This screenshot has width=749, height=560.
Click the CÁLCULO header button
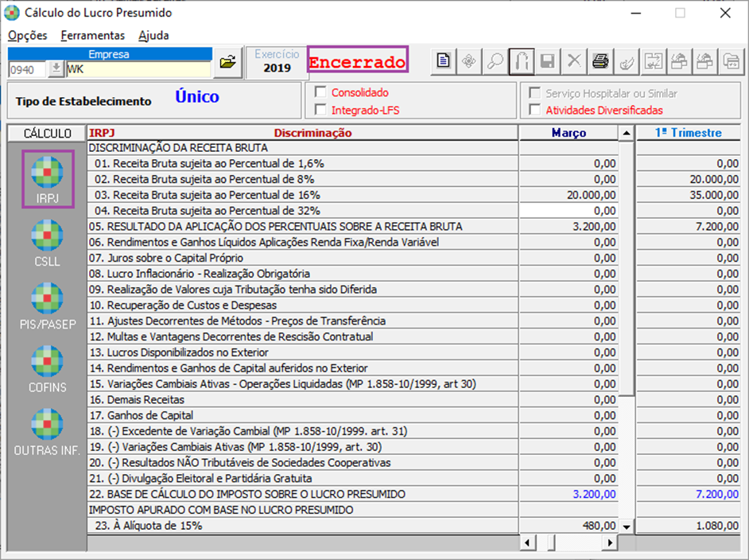pyautogui.click(x=47, y=134)
